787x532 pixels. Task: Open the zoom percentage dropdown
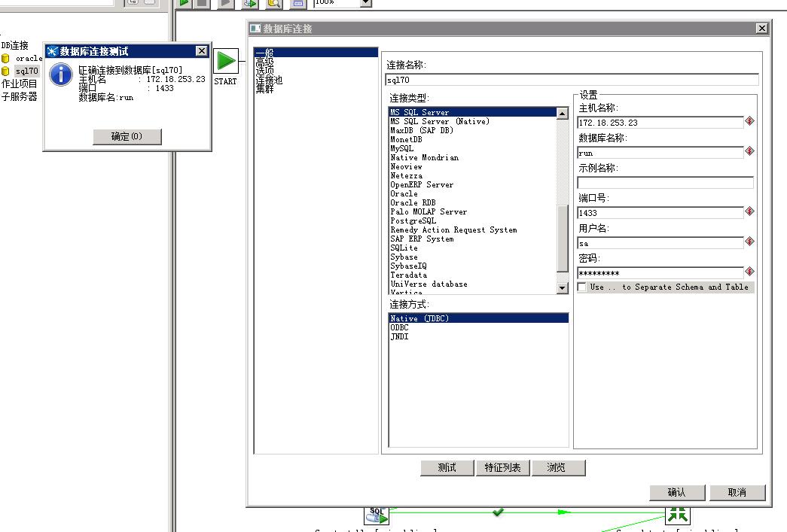click(365, 3)
